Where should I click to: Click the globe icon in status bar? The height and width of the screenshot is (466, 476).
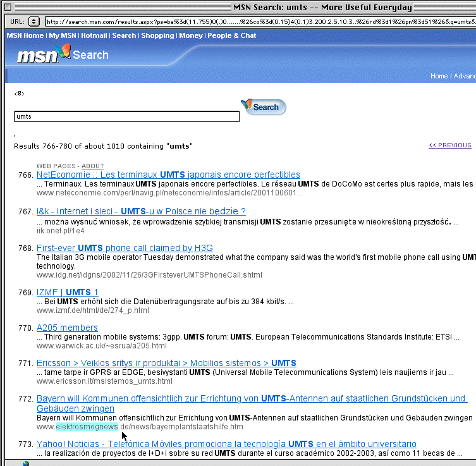26,463
